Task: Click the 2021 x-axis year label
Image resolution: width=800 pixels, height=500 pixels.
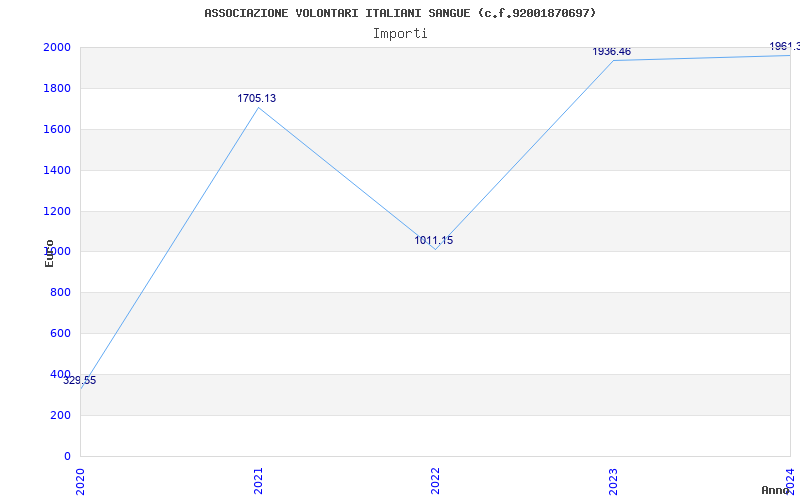Action: tap(258, 481)
